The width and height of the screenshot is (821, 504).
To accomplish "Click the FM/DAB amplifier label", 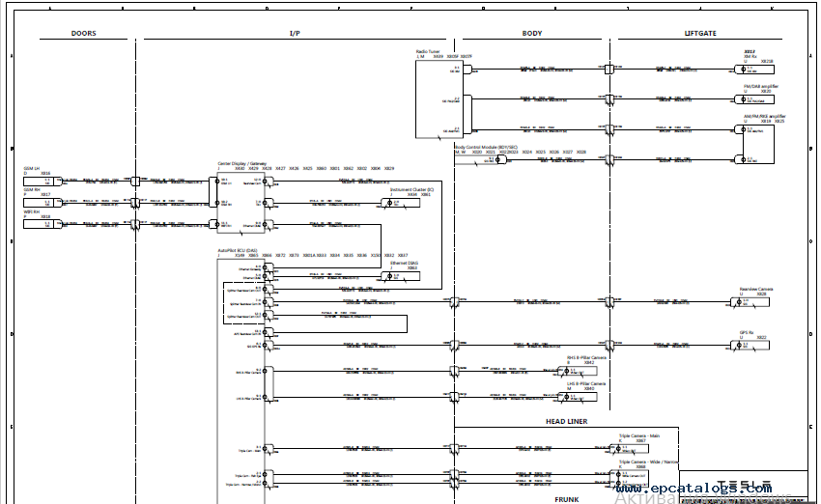I will (761, 86).
